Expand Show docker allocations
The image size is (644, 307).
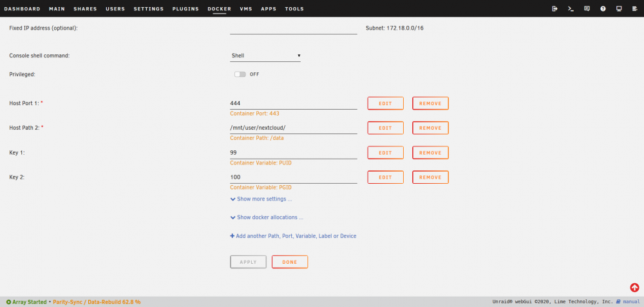tap(267, 217)
